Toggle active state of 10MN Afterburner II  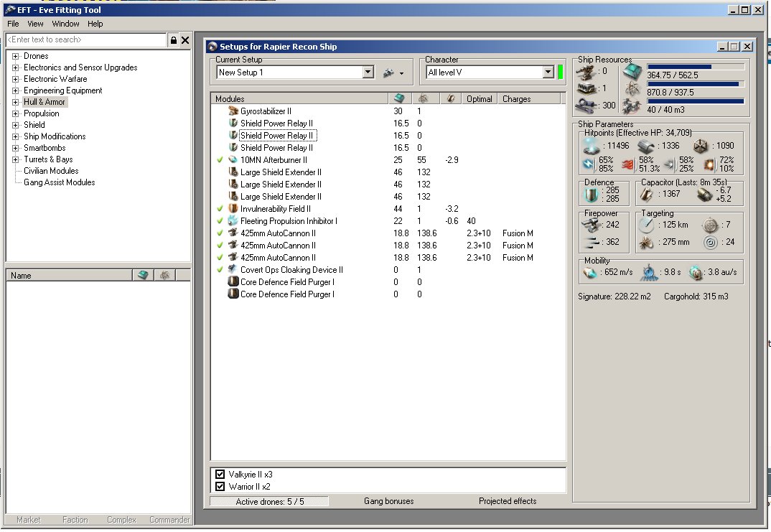[220, 160]
